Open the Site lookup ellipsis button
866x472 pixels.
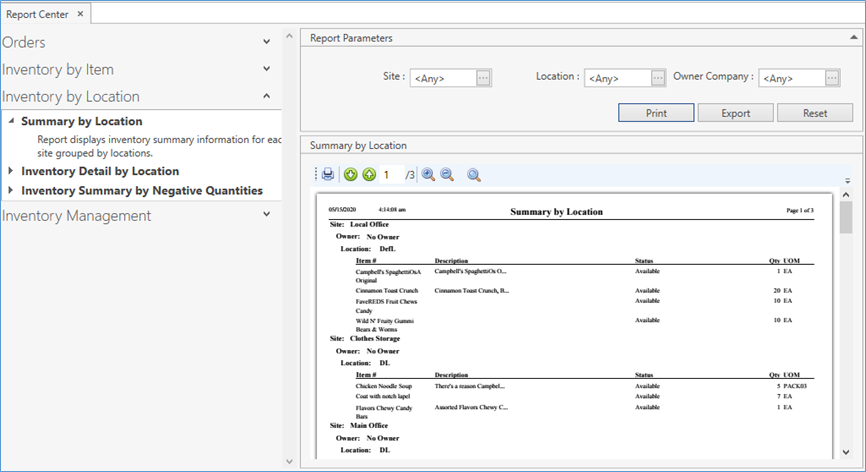click(483, 78)
